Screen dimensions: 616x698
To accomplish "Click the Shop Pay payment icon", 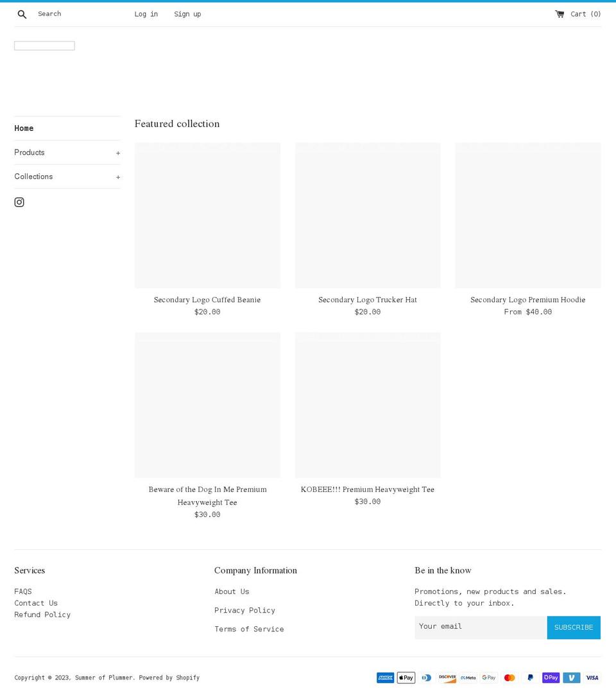I will (x=551, y=677).
